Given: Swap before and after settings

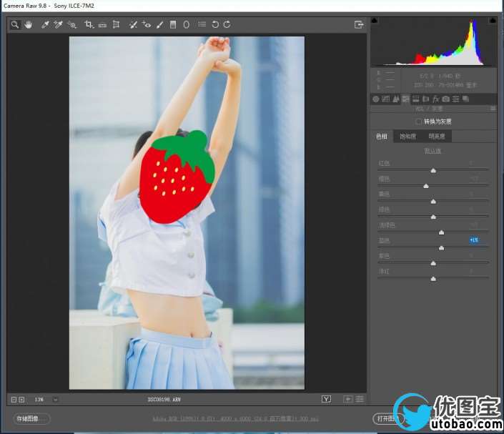Looking at the screenshot, I should tap(347, 399).
